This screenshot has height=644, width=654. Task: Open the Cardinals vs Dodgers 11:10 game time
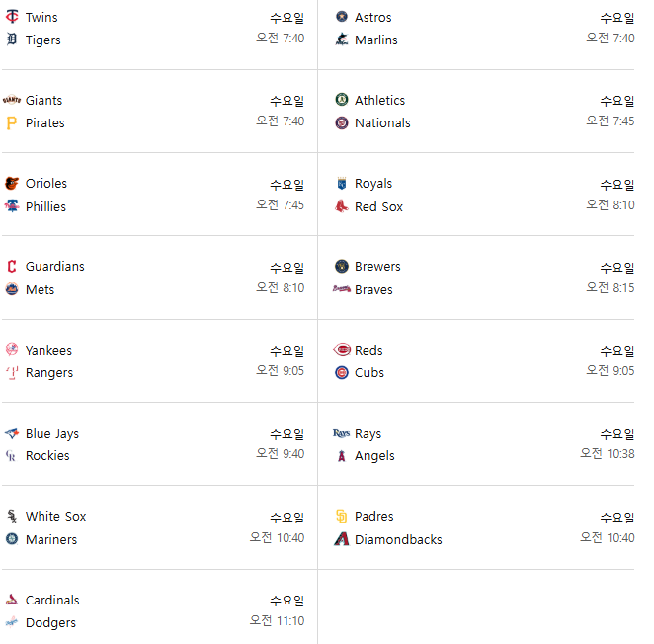point(277,620)
